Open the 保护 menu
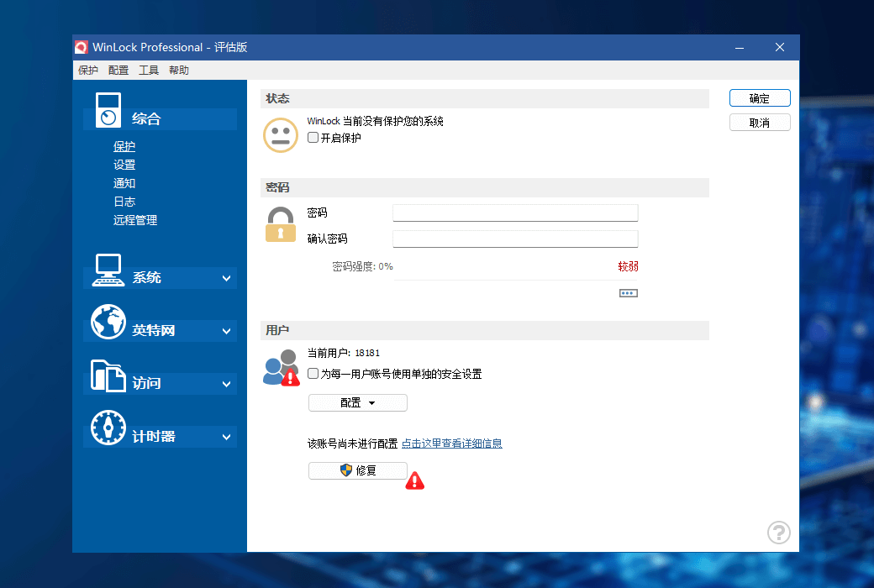The image size is (874, 588). pyautogui.click(x=88, y=71)
